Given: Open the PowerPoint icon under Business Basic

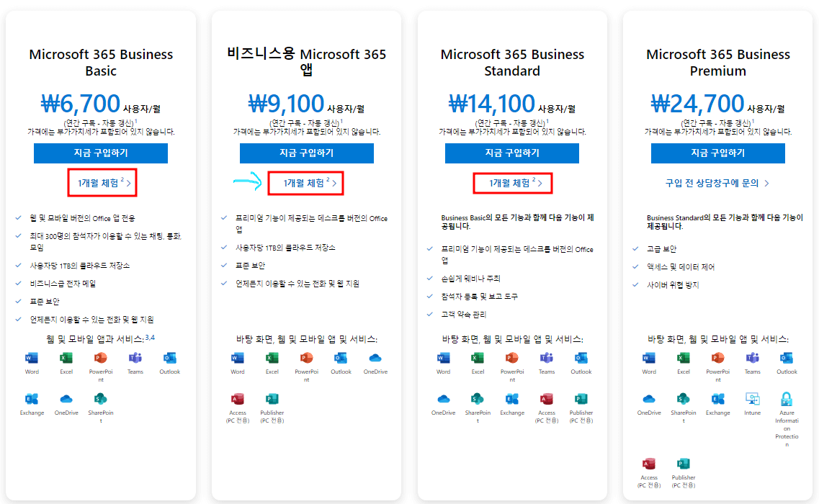Looking at the screenshot, I should (x=101, y=359).
